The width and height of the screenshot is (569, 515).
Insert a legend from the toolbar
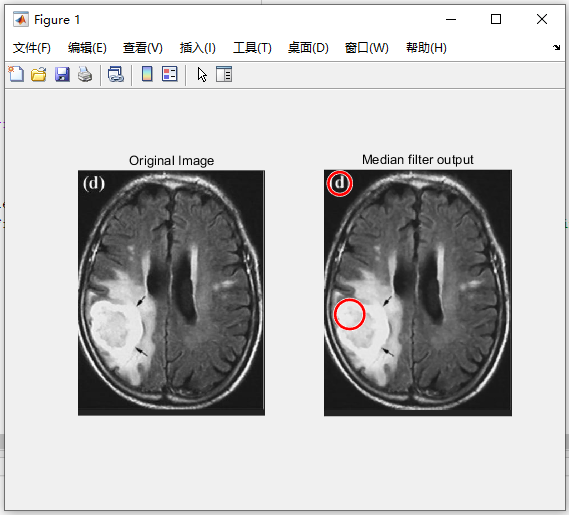click(x=169, y=74)
